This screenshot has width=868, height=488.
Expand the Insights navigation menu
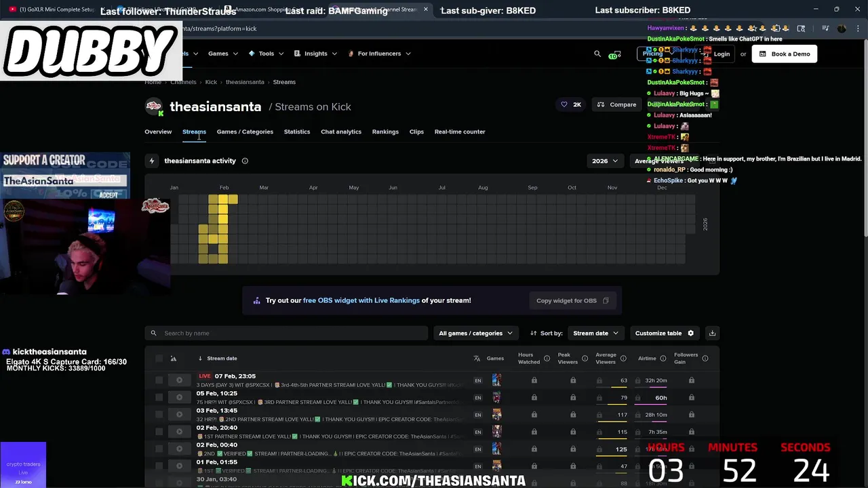point(315,54)
